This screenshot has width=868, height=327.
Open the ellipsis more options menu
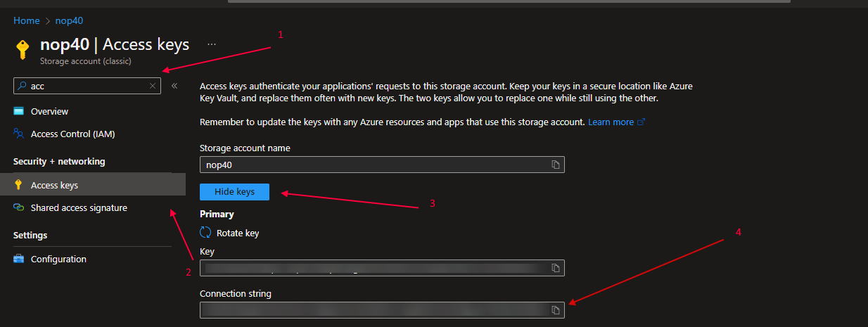[x=211, y=44]
